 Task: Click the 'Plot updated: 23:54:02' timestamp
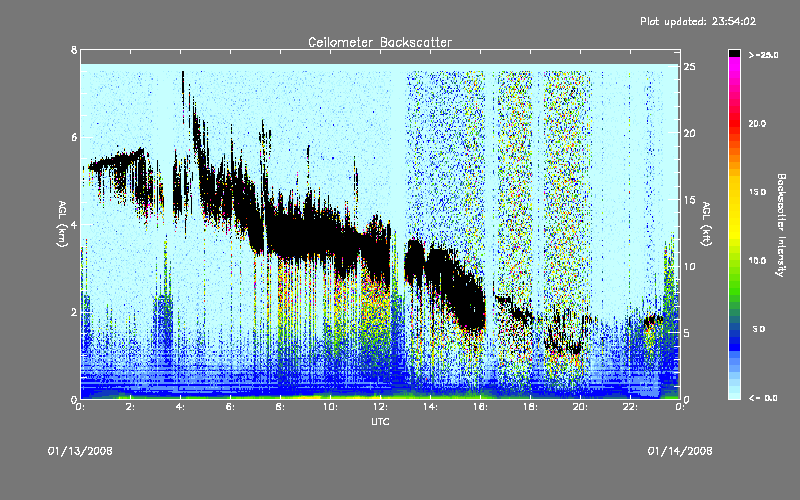(698, 21)
